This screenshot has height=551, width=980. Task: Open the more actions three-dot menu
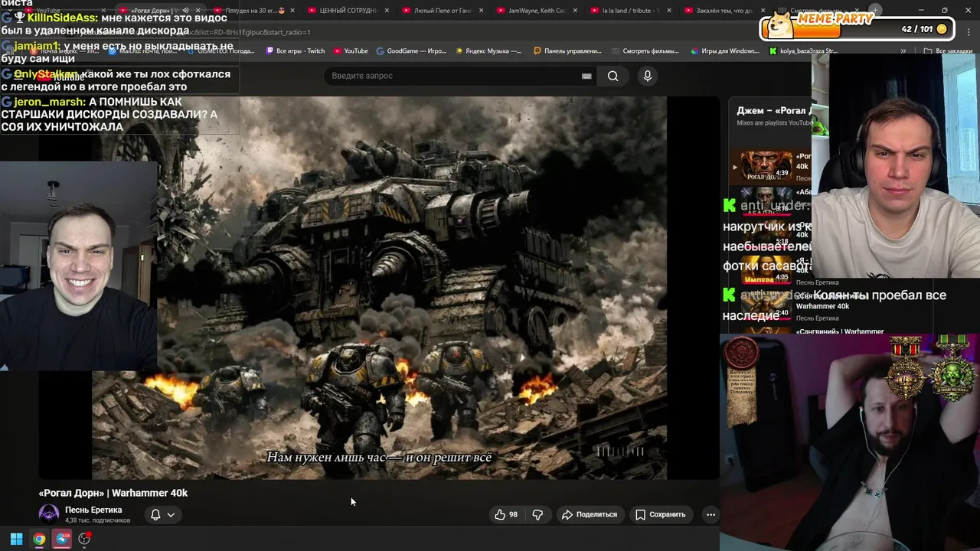pyautogui.click(x=710, y=514)
